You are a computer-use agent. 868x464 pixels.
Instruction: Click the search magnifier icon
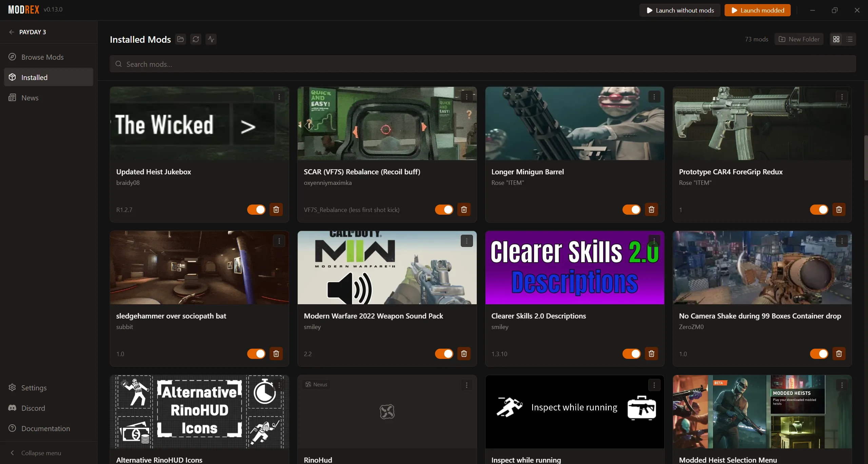tap(118, 64)
